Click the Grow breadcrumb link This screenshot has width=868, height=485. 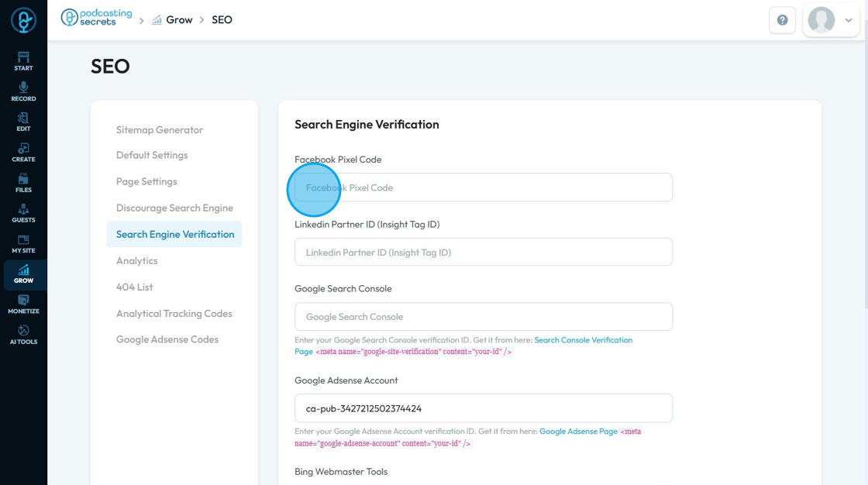179,19
